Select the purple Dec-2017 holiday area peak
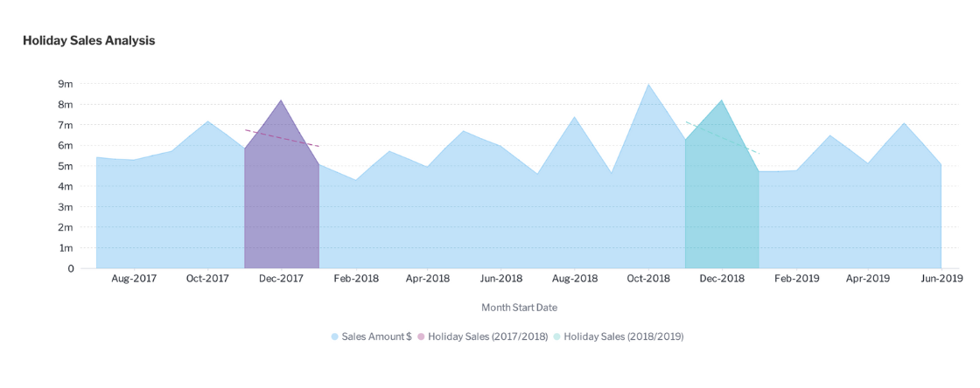The height and width of the screenshot is (388, 980). [x=281, y=100]
